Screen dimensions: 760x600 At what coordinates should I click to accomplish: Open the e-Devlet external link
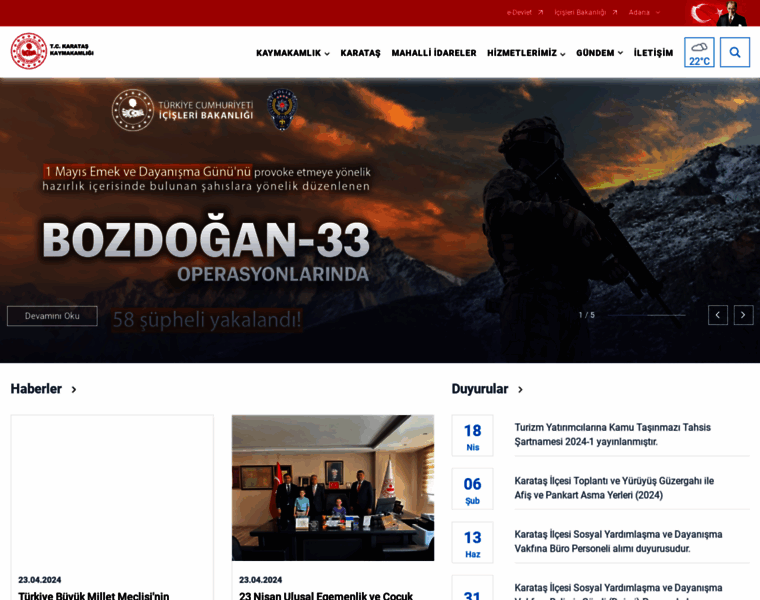524,13
